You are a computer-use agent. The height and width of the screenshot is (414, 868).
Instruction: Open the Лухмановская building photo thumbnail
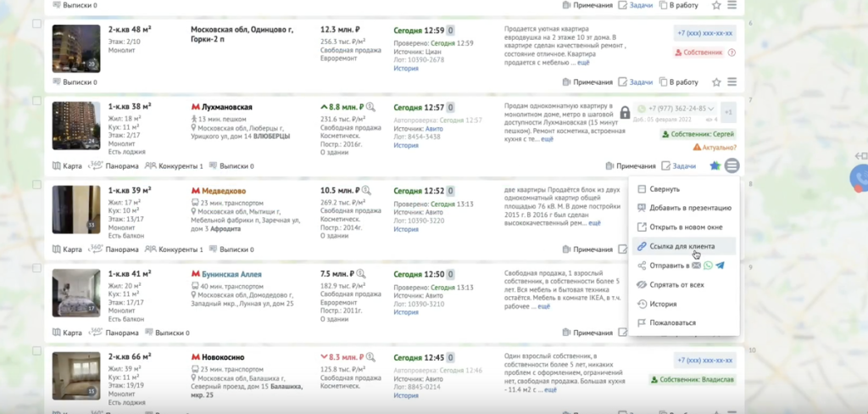[x=76, y=126]
